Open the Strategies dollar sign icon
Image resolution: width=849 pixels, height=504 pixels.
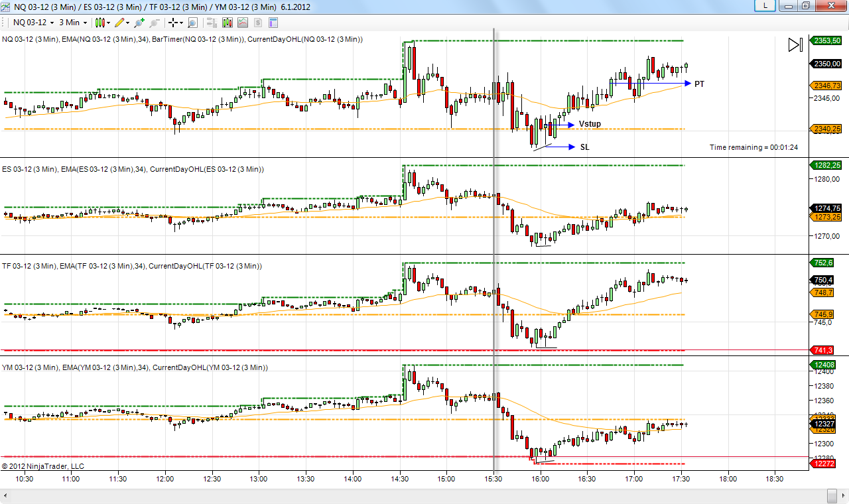258,23
